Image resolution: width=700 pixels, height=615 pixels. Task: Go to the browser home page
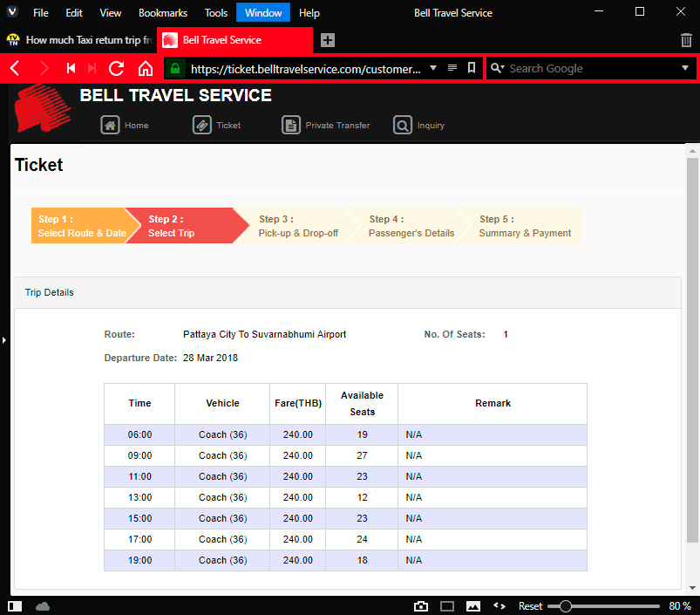(145, 68)
